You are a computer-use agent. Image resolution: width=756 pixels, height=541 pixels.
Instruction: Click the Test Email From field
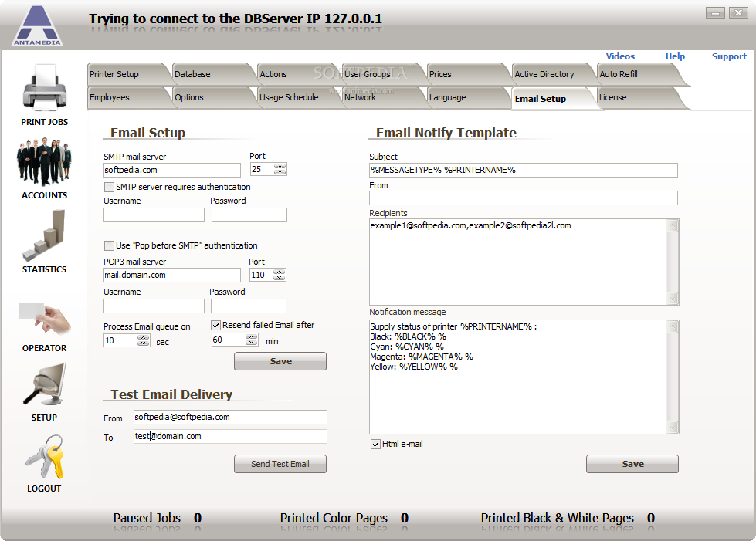pos(230,418)
